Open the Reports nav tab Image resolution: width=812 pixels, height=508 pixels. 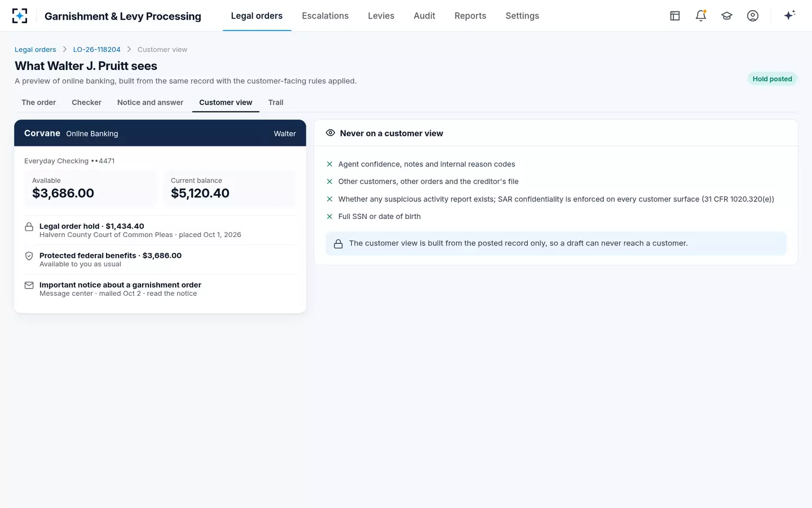470,16
